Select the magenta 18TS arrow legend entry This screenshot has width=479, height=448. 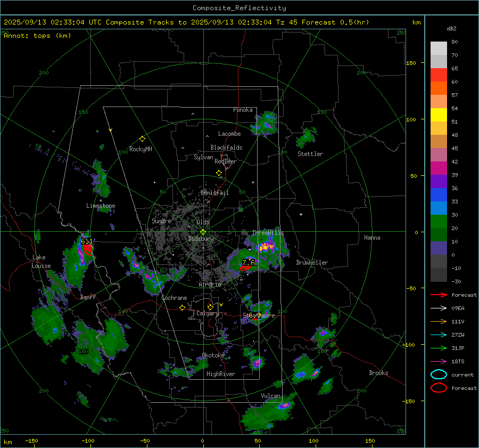point(439,362)
